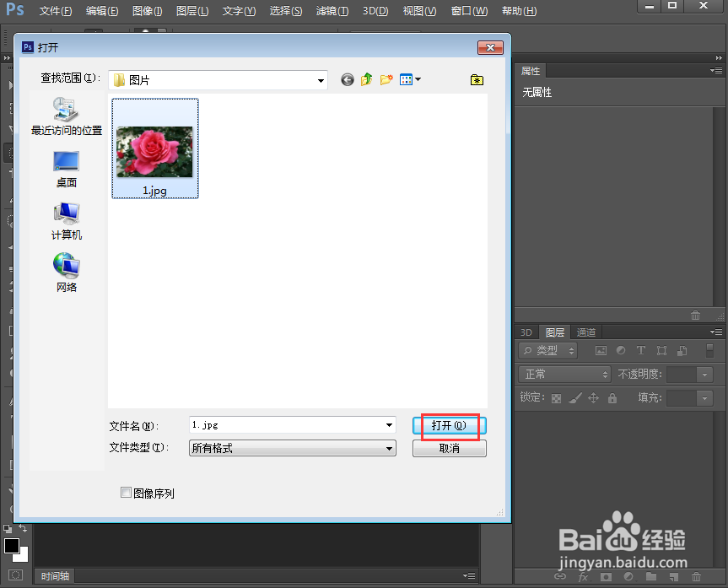This screenshot has width=728, height=588.
Task: Toggle shape layer filter icon
Action: click(x=661, y=351)
